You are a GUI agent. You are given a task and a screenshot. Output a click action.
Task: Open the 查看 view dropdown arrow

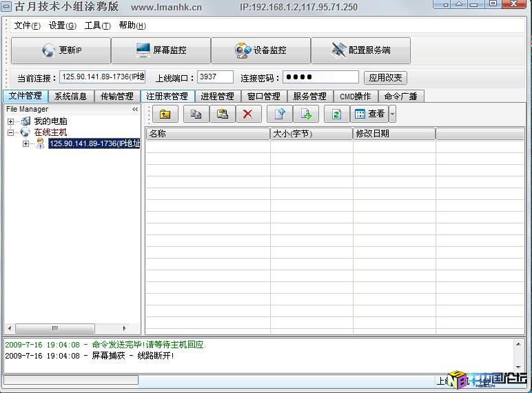point(392,114)
